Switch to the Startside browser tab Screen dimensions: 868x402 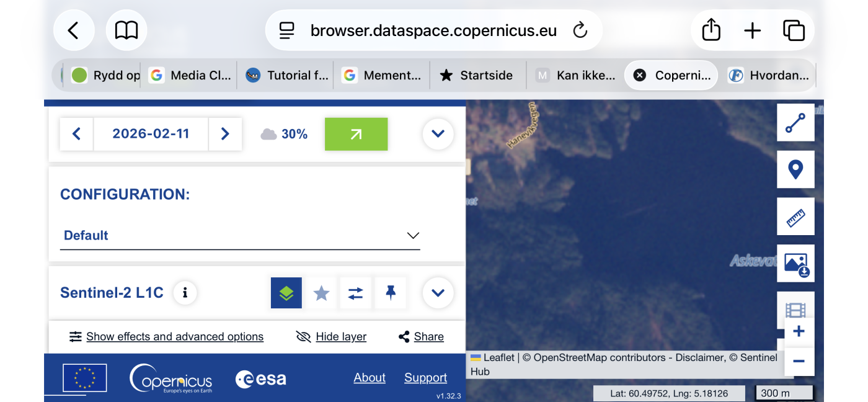pos(477,76)
